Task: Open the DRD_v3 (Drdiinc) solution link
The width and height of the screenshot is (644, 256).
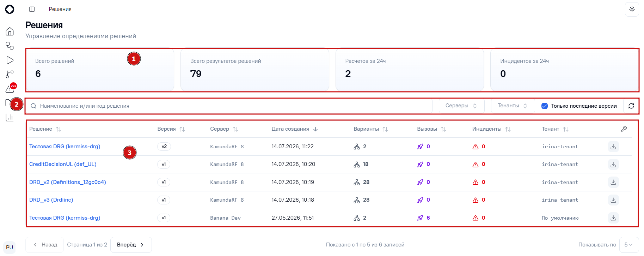Action: (51, 200)
